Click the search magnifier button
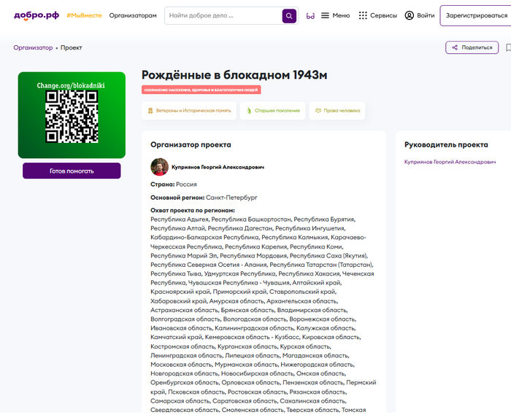The image size is (511, 420). point(289,15)
